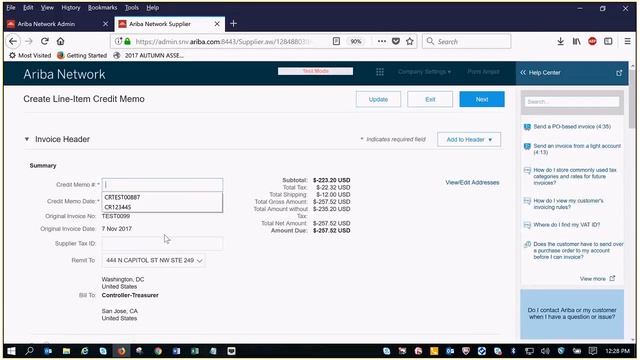
Task: Click the Update button
Action: point(378,99)
